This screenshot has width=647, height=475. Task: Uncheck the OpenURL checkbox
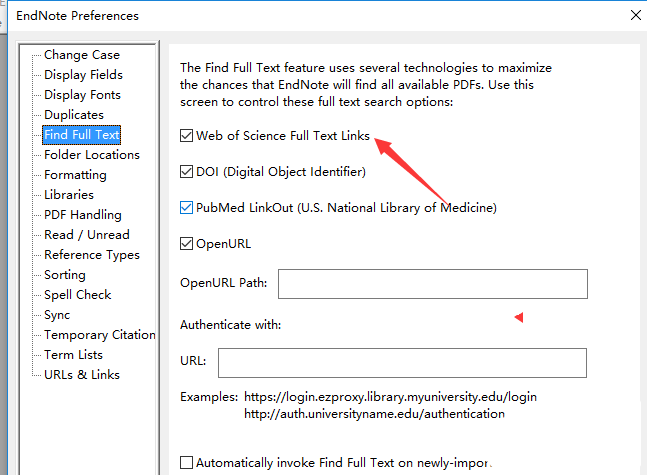point(187,243)
